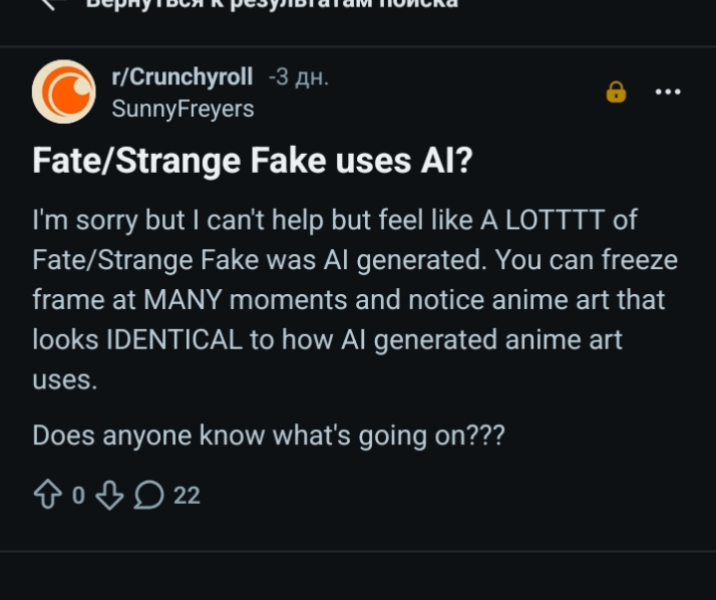Click the vote score showing 0
The width and height of the screenshot is (716, 600).
point(78,495)
